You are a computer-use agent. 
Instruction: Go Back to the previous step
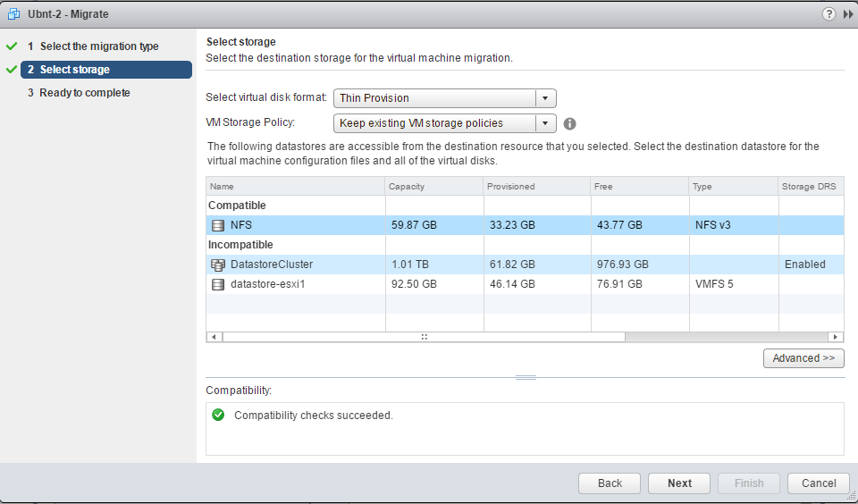[610, 483]
